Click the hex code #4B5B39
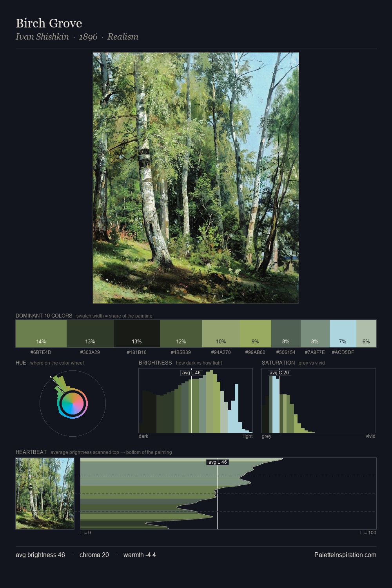The height and width of the screenshot is (588, 392). click(181, 352)
